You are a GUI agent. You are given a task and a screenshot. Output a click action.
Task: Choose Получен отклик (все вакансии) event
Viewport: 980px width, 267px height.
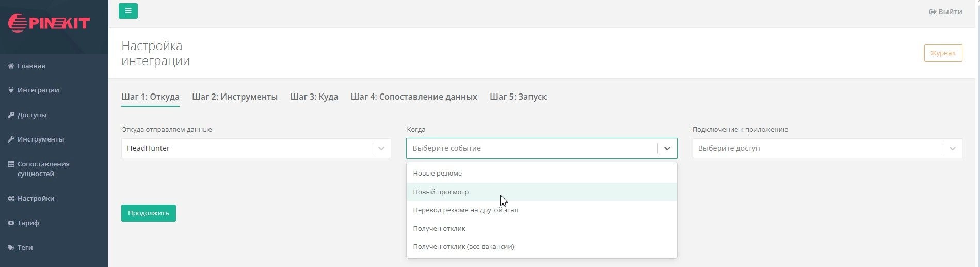(x=463, y=247)
